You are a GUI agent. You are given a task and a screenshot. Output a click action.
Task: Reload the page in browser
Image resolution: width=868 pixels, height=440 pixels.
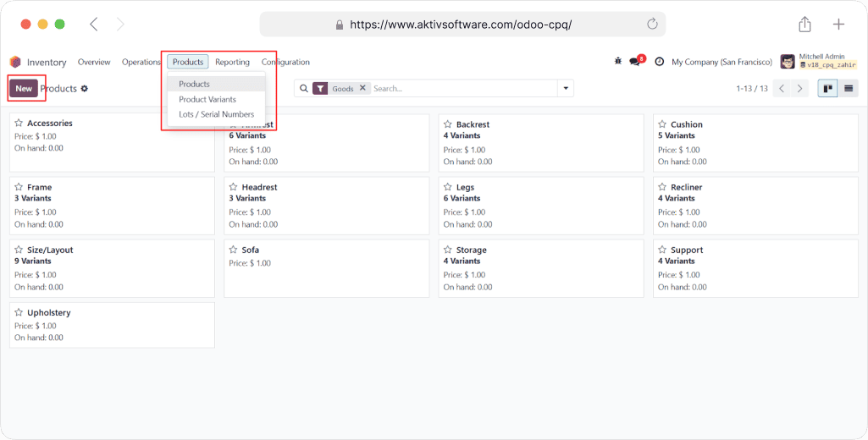point(652,25)
